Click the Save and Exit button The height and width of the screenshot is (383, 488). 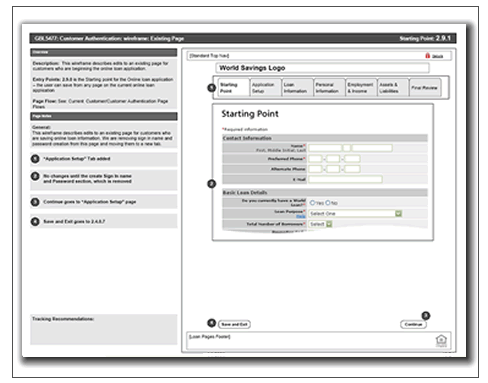pos(234,324)
